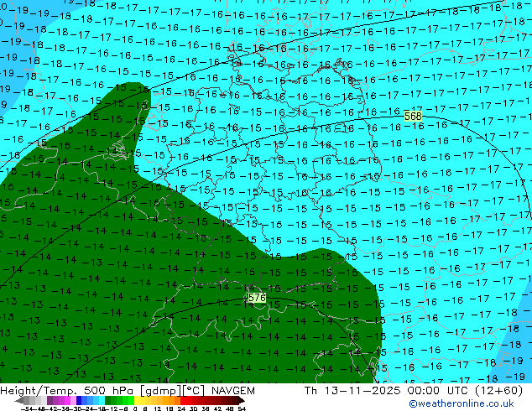Image resolution: width=532 pixels, height=411 pixels.
Task: Click the NAVGEM model name
Action: coord(232,391)
